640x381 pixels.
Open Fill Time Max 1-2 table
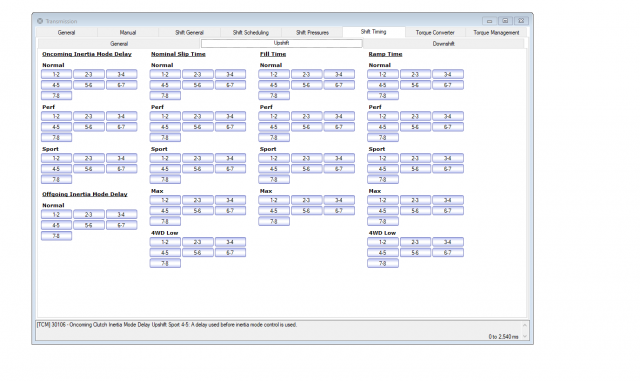(x=274, y=200)
